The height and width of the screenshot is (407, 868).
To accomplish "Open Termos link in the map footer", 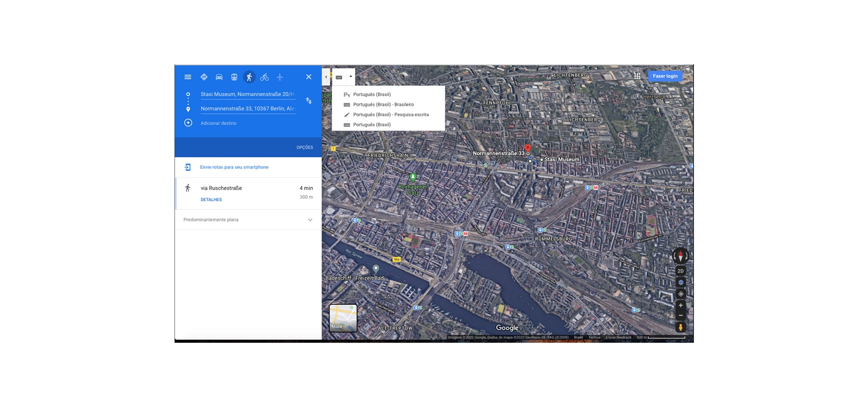I will pos(594,337).
